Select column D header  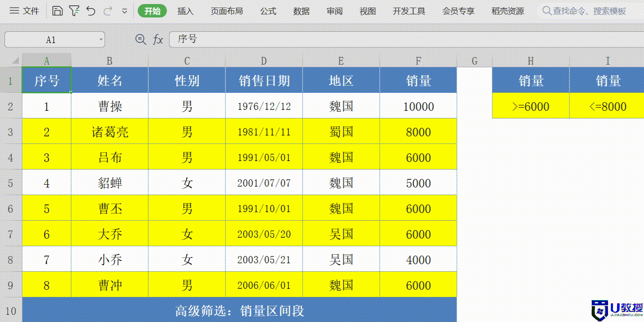tap(264, 61)
